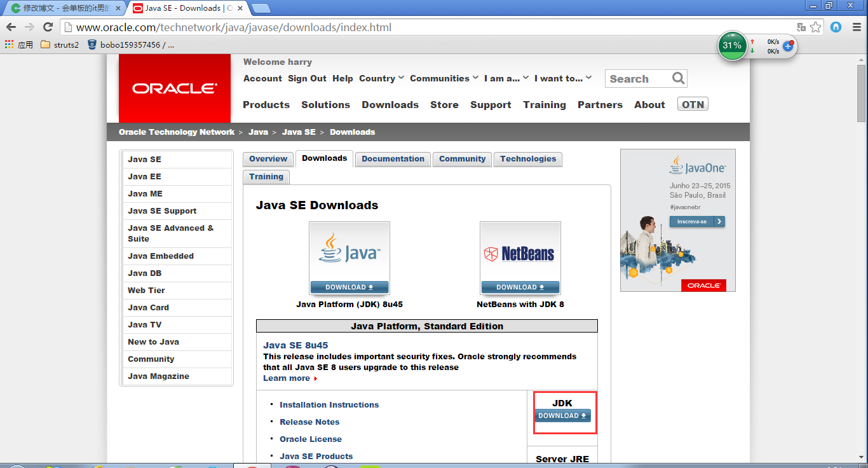Click Inscreva-se button in JavaOne ad
This screenshot has width=868, height=468.
coord(697,221)
